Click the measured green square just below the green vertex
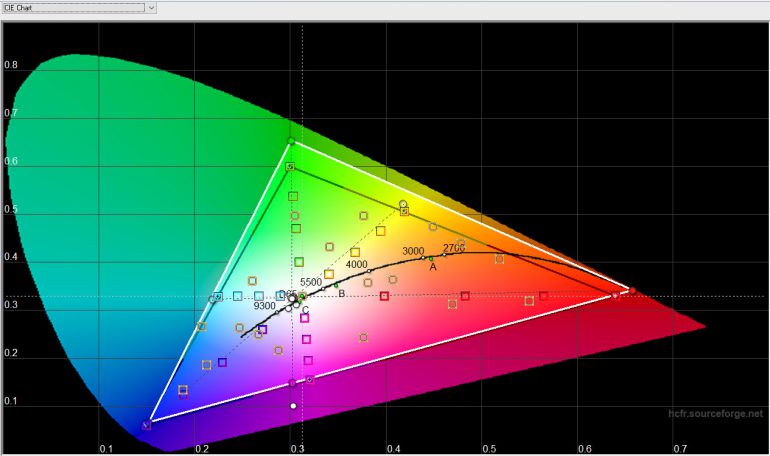Screen dimensions: 770x456 [x=290, y=167]
